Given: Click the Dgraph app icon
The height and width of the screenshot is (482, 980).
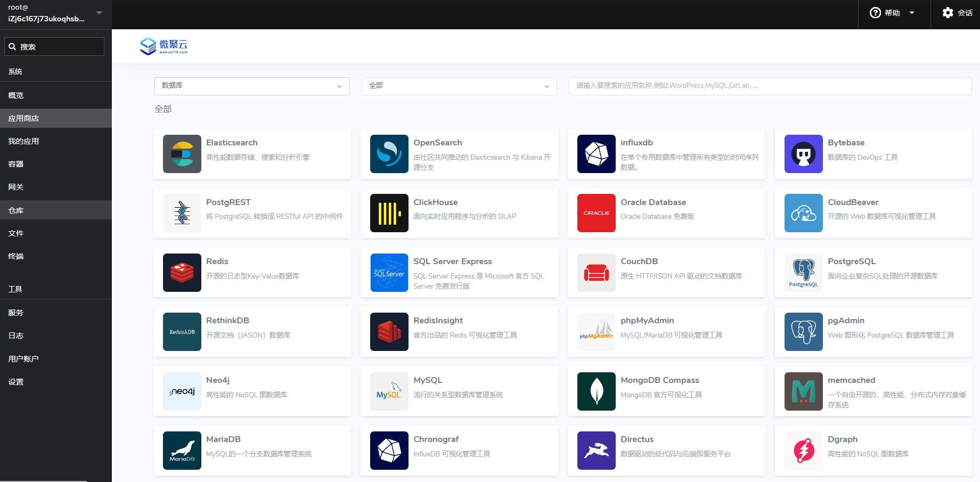Looking at the screenshot, I should pos(803,451).
